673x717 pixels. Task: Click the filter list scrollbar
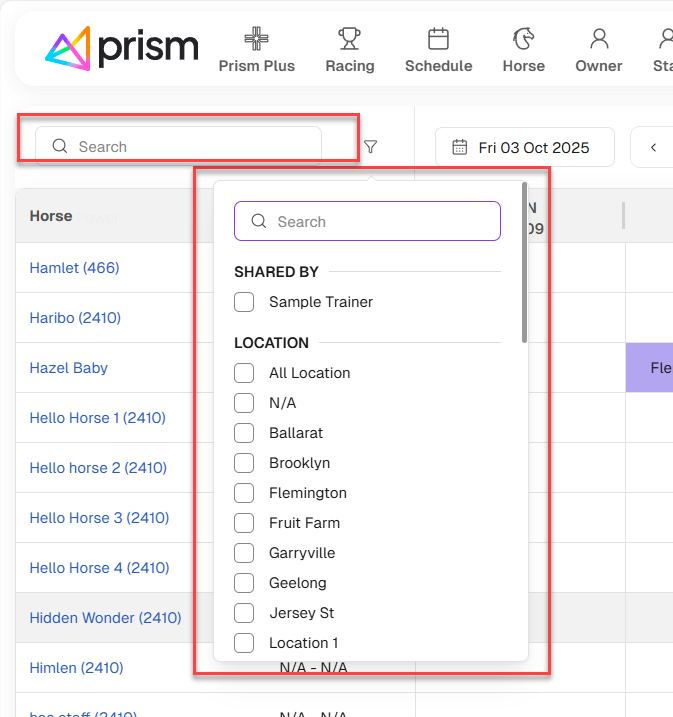click(522, 262)
